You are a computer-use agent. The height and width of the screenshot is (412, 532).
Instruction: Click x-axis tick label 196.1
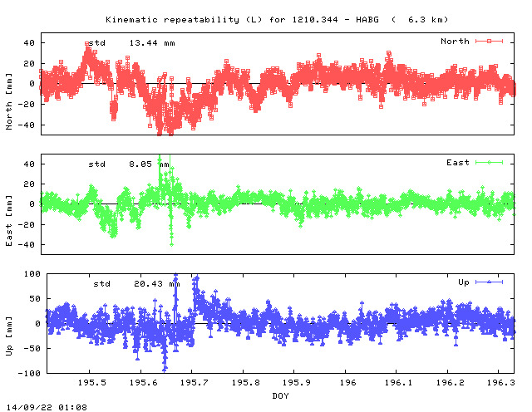tap(399, 382)
